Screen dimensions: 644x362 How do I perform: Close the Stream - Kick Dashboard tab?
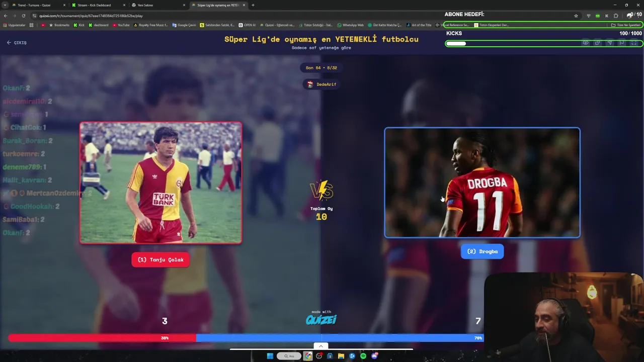[x=124, y=5]
